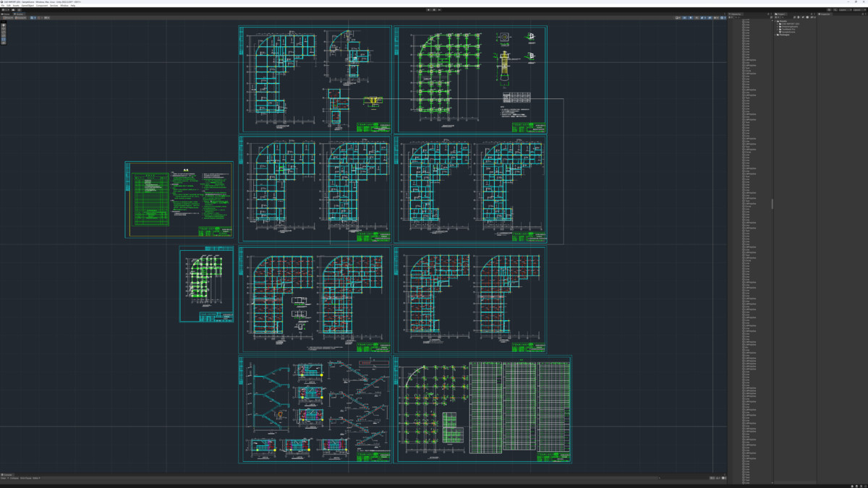Select the SampleScene asset
The height and width of the screenshot is (488, 868).
[x=788, y=33]
